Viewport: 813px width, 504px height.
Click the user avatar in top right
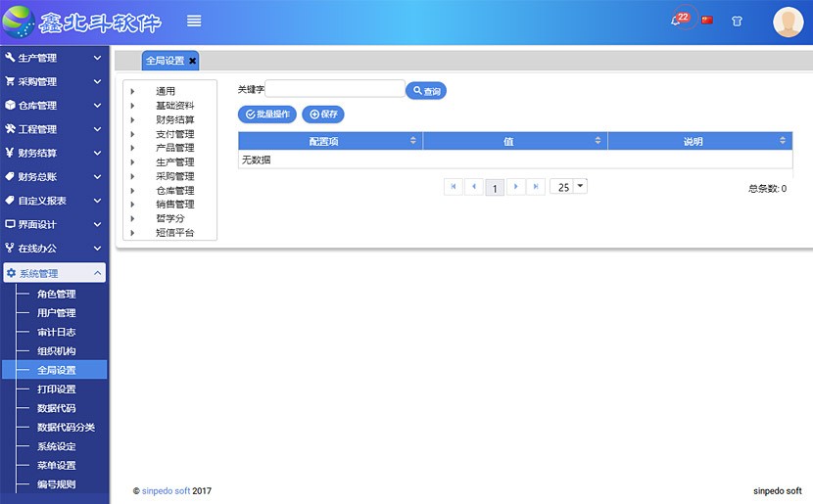tap(788, 22)
